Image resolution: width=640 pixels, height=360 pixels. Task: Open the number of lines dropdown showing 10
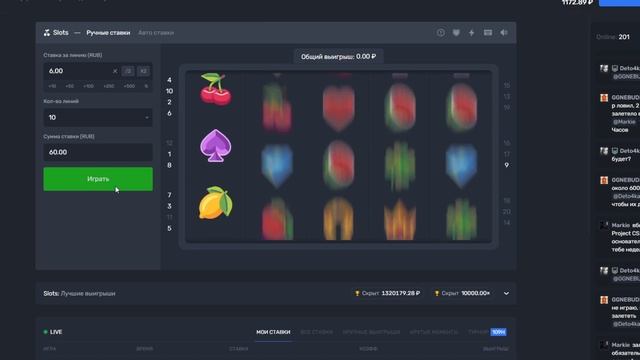click(98, 118)
